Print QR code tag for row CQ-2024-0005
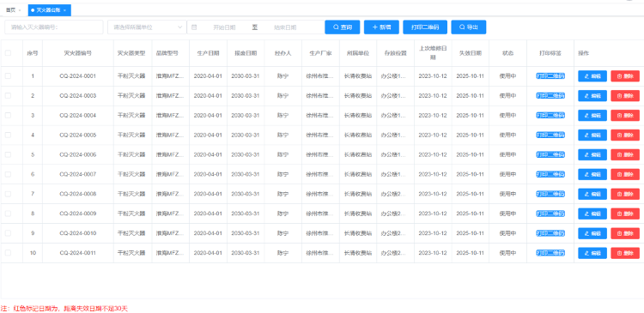Viewport: 644px width, 313px height. click(550, 135)
